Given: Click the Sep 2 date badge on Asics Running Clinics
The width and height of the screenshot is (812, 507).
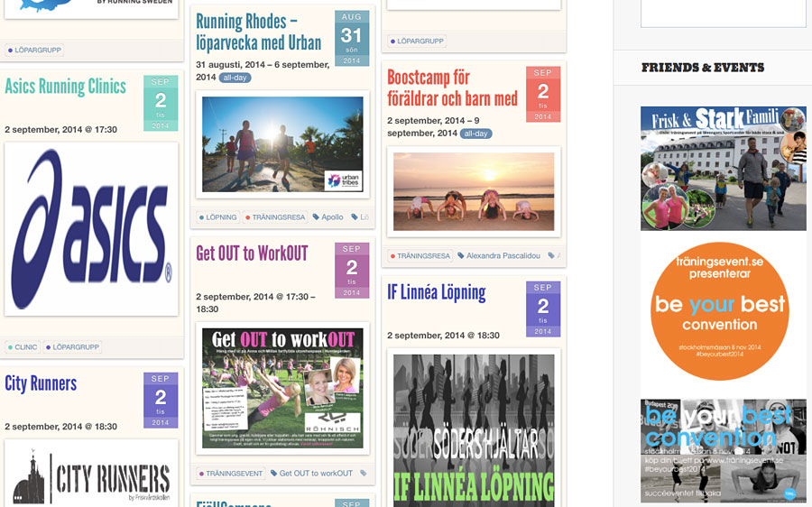Looking at the screenshot, I should pyautogui.click(x=161, y=103).
